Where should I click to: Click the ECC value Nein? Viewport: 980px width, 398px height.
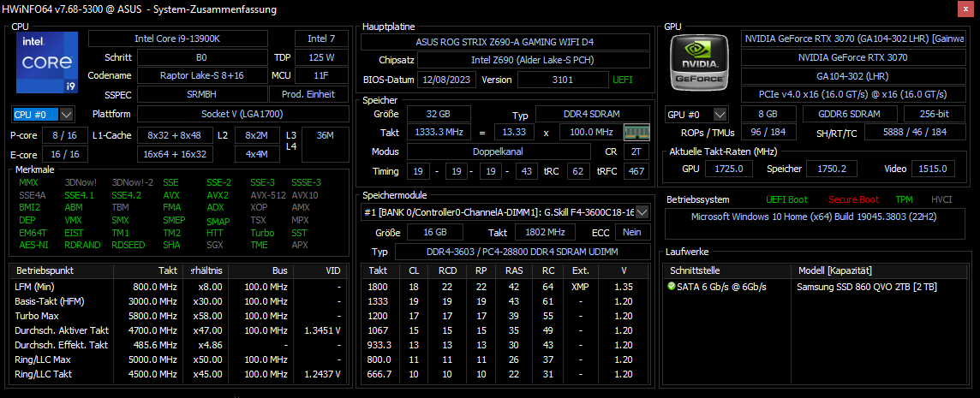[x=632, y=232]
